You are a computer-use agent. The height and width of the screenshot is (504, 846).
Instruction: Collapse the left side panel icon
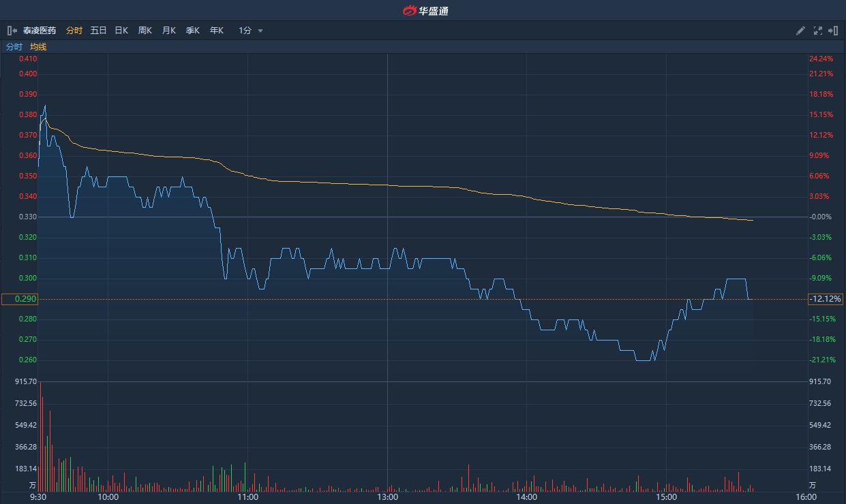click(x=12, y=31)
